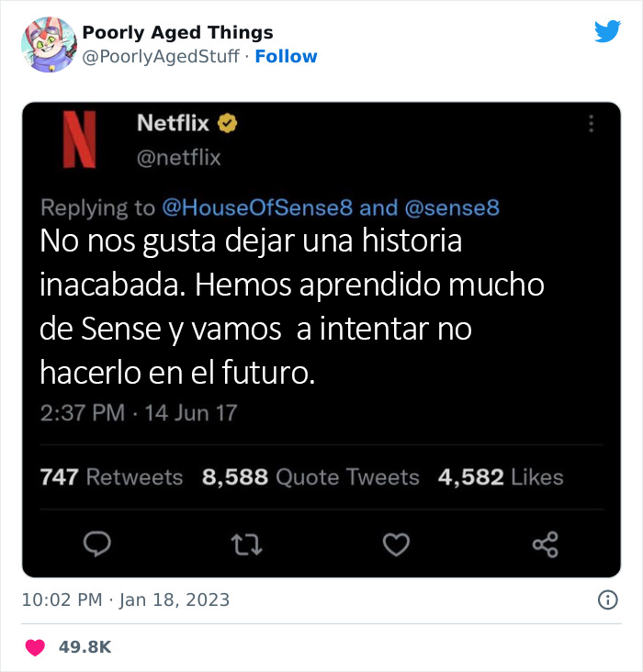Follow the PoorlyAgedStuff account
This screenshot has height=672, width=643.
tap(286, 56)
